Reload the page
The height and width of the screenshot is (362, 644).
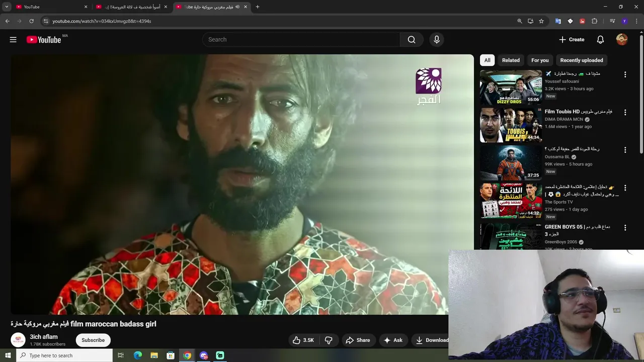31,21
